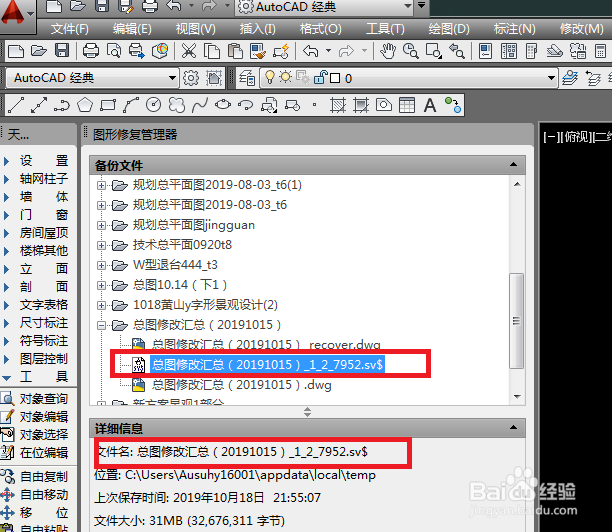Screen dimensions: 612x532
Task: Collapse the 详细信息 section
Action: point(513,428)
